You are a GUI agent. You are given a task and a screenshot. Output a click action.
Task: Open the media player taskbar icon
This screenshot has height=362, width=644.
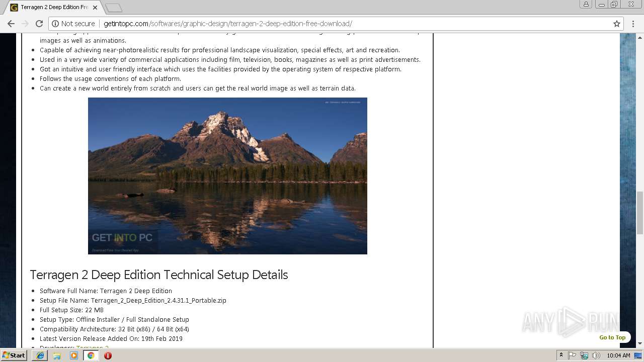click(x=74, y=355)
